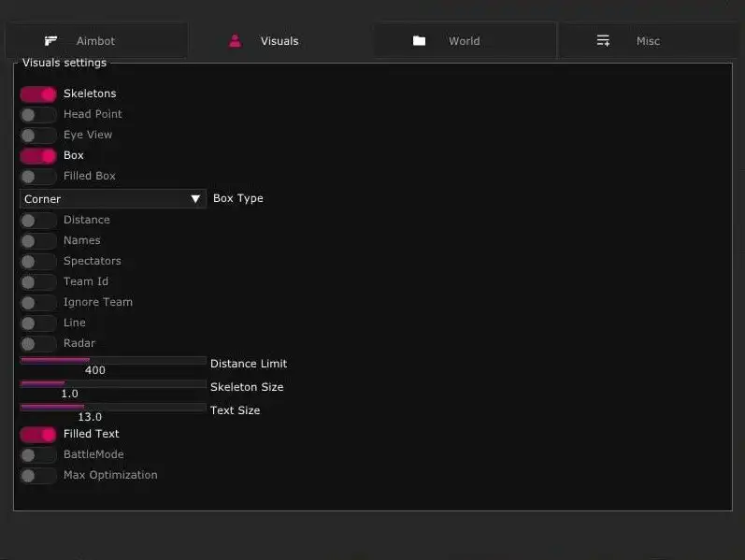This screenshot has width=745, height=560.
Task: Switch off the Box toggle
Action: coord(38,156)
